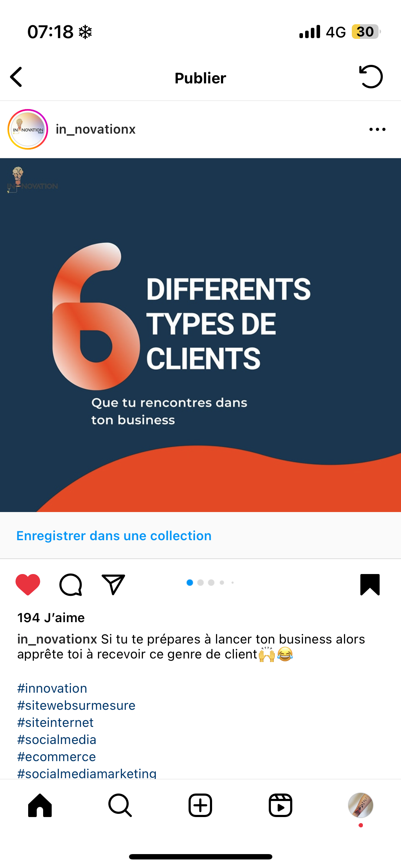Open comments with speech bubble icon
Viewport: 401px width, 868px height.
(x=71, y=584)
